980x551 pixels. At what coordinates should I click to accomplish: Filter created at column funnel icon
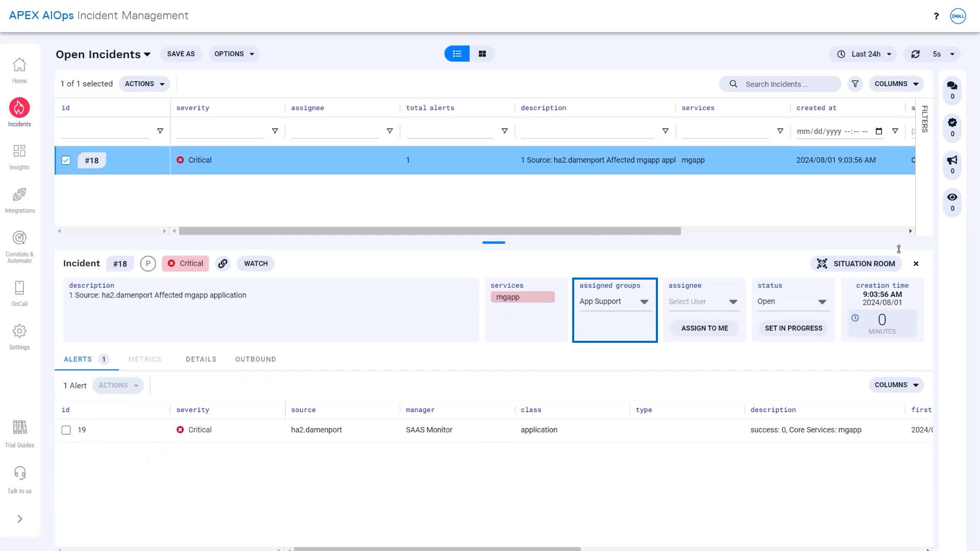(x=895, y=131)
